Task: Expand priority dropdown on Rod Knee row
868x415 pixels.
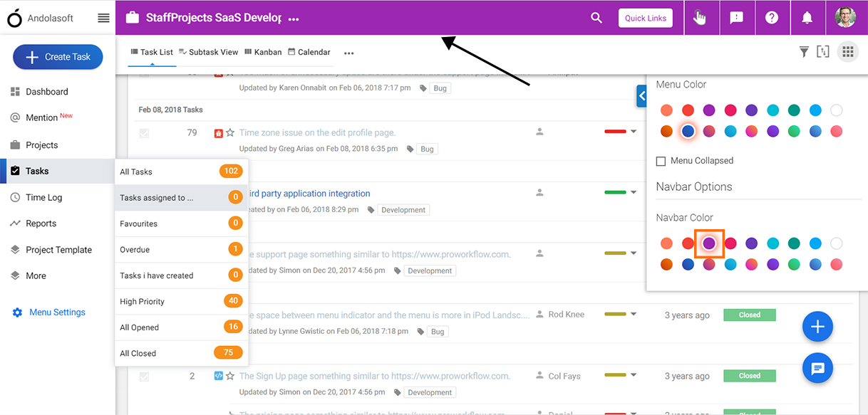Action: (x=634, y=314)
